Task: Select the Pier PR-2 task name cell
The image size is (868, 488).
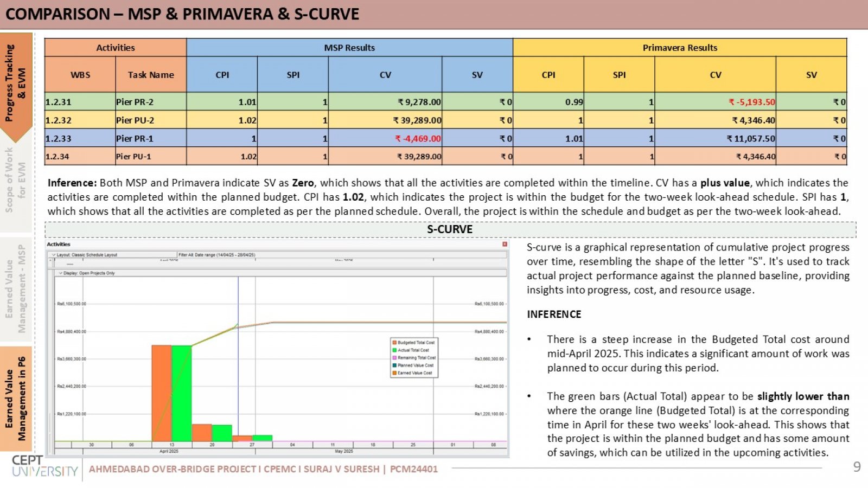Action: tap(151, 102)
